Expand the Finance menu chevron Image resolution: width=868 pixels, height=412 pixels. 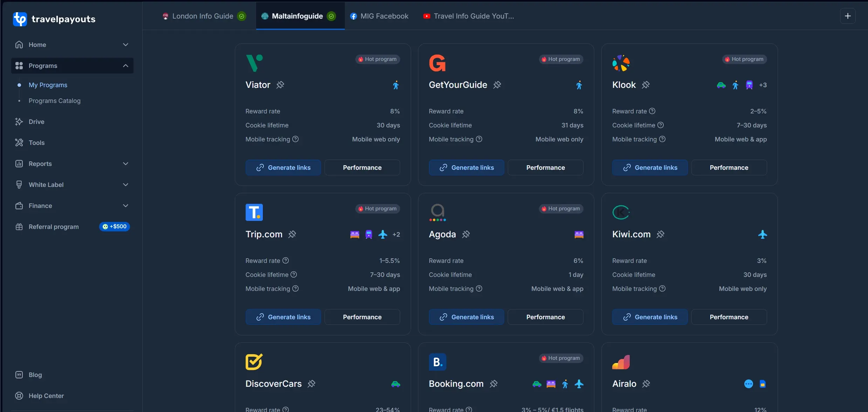point(125,206)
